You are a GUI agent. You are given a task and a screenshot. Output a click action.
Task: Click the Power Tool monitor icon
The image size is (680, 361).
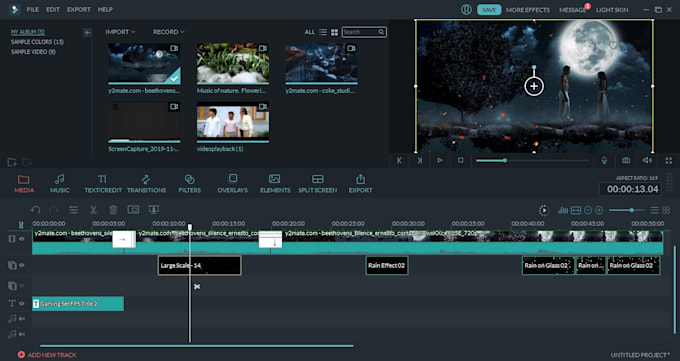point(154,210)
